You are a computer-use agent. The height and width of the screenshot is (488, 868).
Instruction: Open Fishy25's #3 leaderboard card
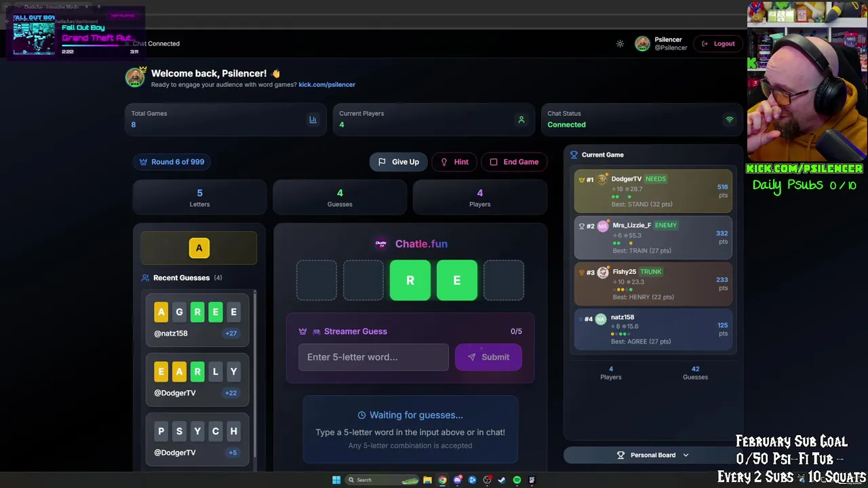pyautogui.click(x=653, y=283)
